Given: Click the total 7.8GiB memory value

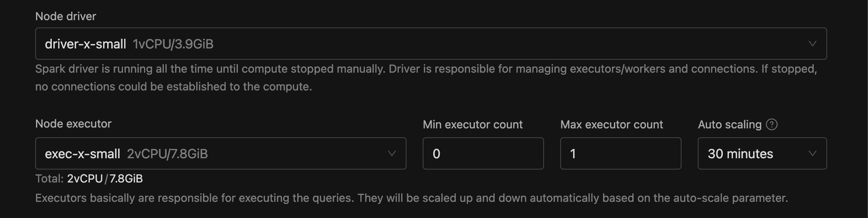Looking at the screenshot, I should (x=126, y=178).
